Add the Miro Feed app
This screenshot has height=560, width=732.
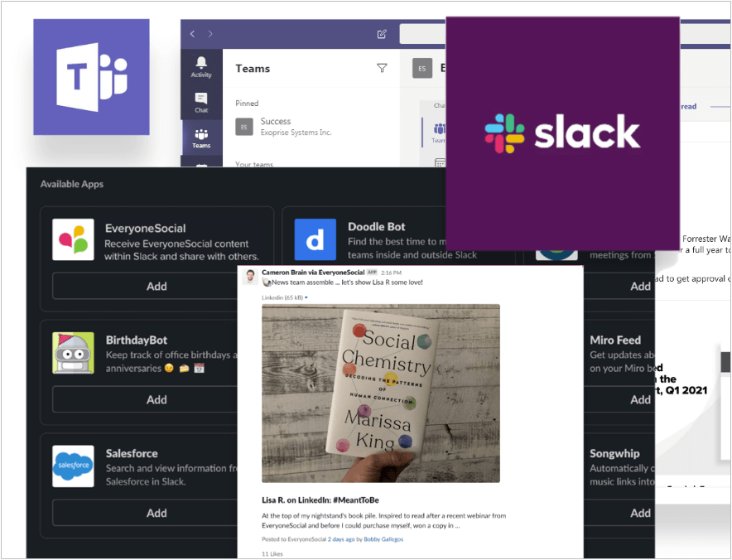(x=641, y=399)
